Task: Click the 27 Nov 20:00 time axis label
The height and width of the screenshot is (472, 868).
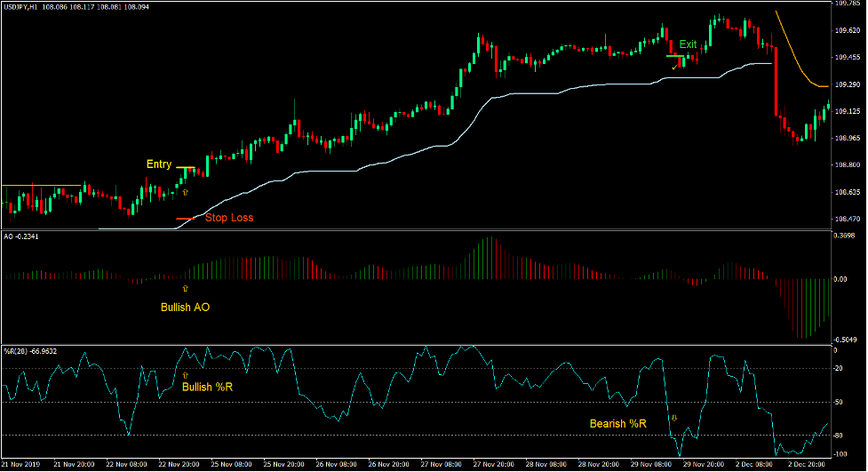Action: tap(491, 465)
